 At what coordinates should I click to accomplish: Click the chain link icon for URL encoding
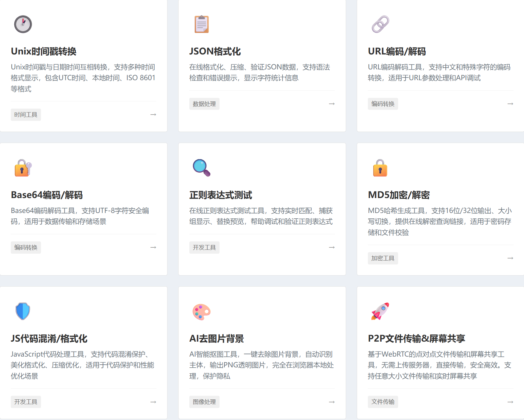tap(380, 24)
